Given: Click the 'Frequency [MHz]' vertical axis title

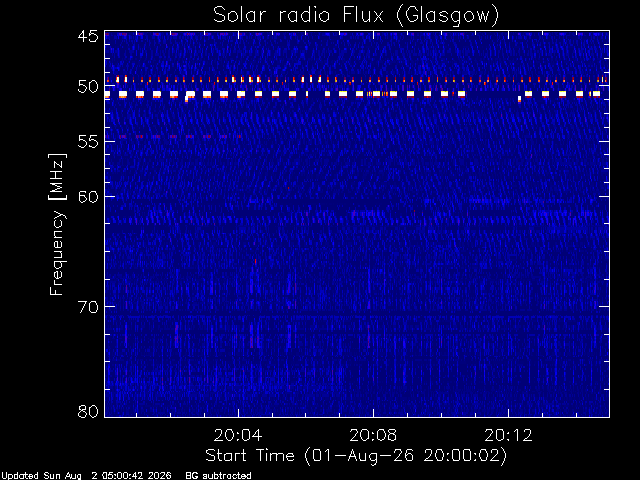Looking at the screenshot, I should [x=57, y=224].
